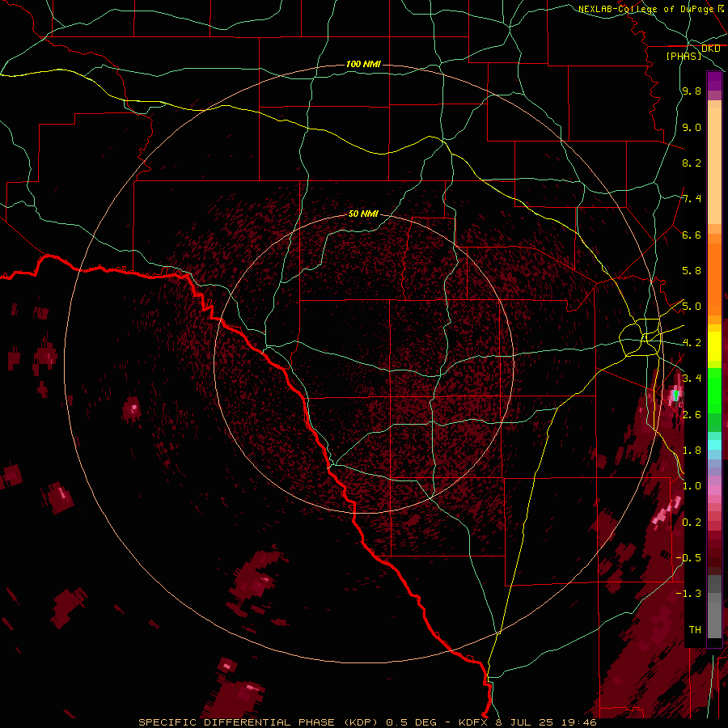Pick the dark orange segment of the color bar

714,278
